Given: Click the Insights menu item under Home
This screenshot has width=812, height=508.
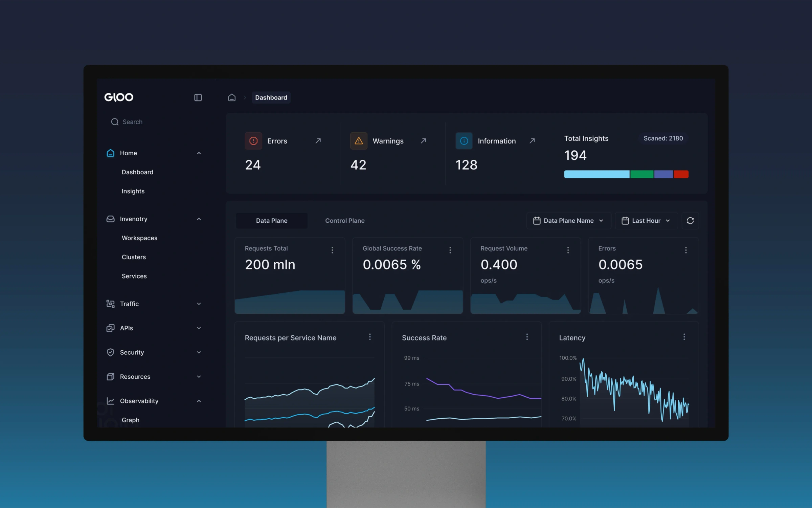Looking at the screenshot, I should click(133, 191).
